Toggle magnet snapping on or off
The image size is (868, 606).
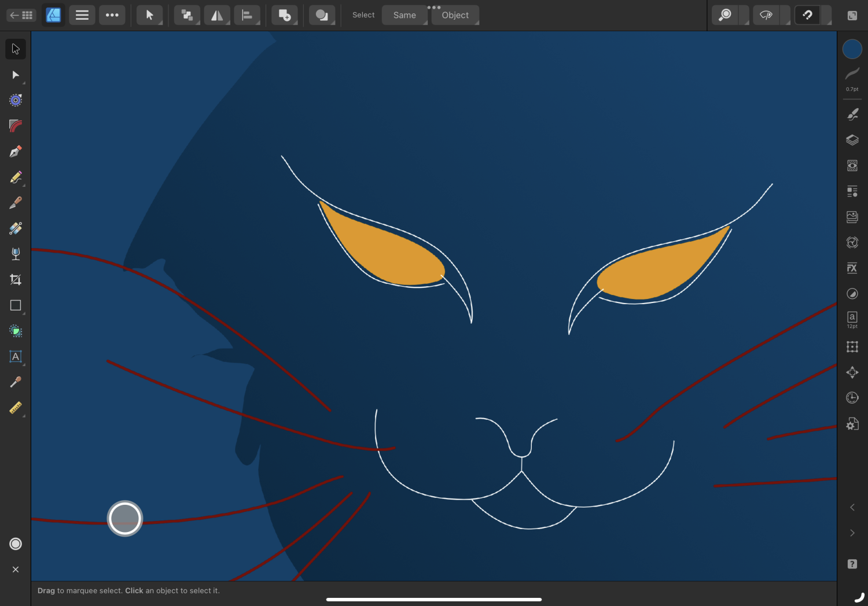(807, 15)
